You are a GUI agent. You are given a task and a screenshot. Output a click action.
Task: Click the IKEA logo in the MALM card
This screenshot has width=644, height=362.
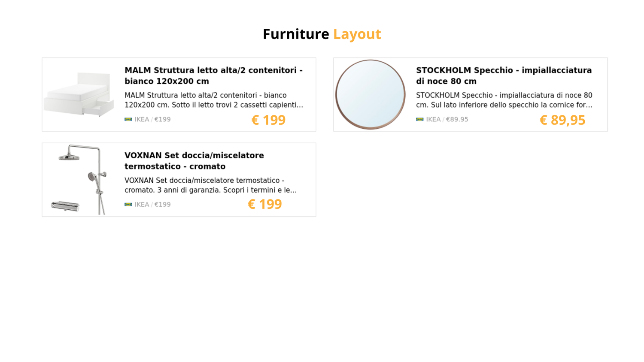(128, 119)
